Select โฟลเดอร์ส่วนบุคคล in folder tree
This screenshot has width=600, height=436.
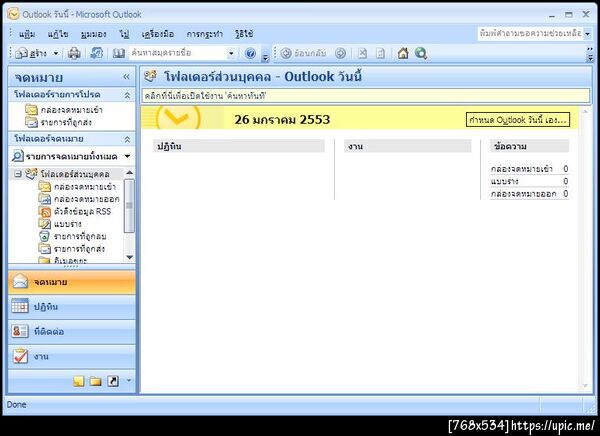point(67,174)
